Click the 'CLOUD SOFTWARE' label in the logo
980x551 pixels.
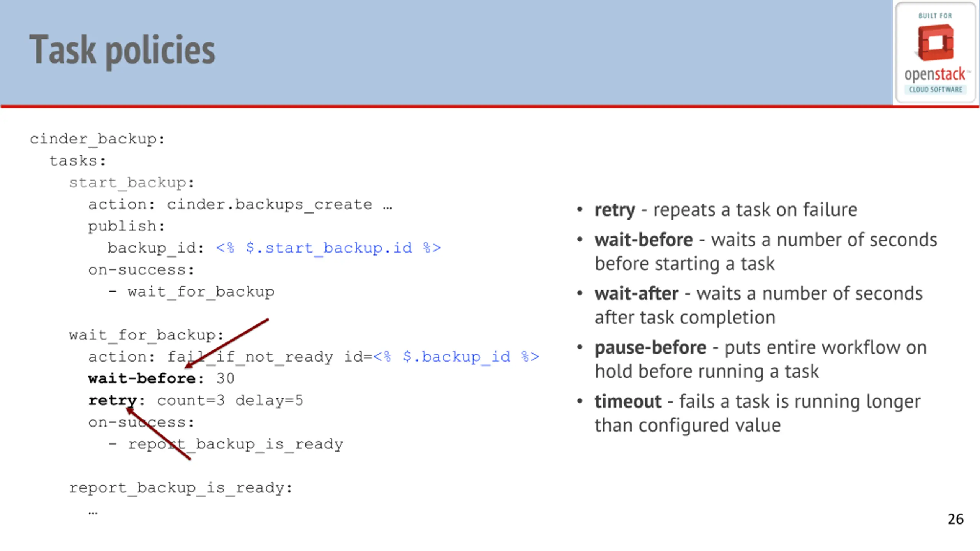(936, 90)
